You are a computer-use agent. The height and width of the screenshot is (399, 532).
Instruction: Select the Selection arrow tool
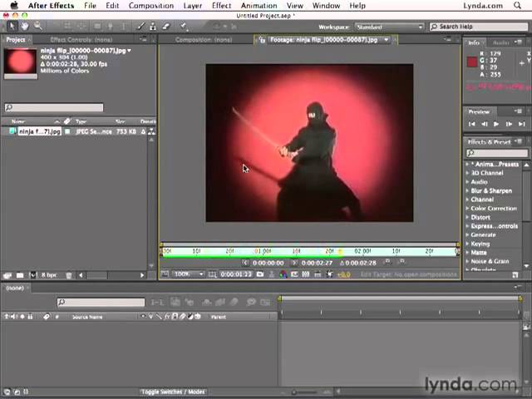(x=12, y=26)
